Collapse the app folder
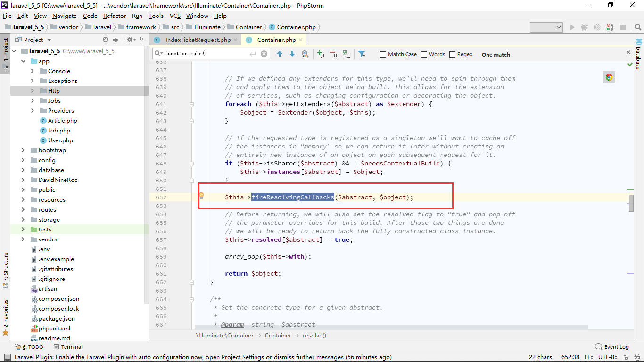 pos(23,61)
